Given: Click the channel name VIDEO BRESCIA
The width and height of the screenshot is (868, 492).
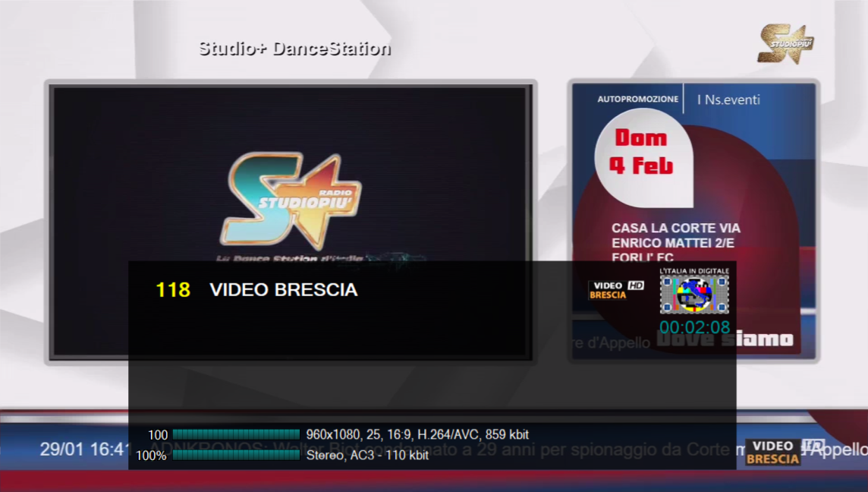Looking at the screenshot, I should coord(284,290).
